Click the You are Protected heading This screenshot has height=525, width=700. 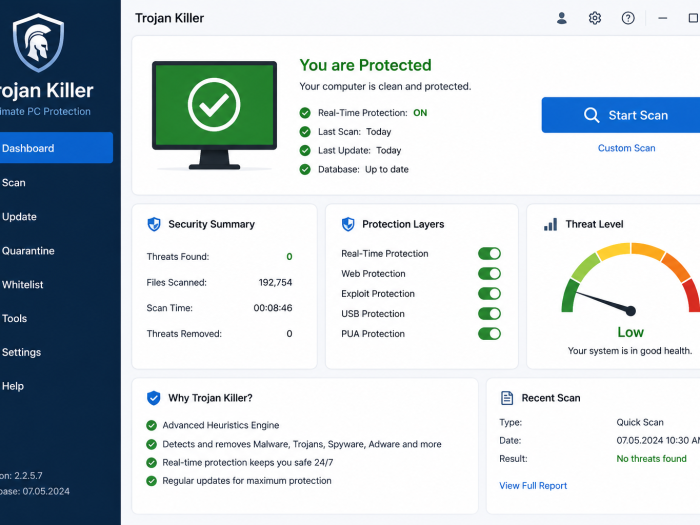[365, 65]
